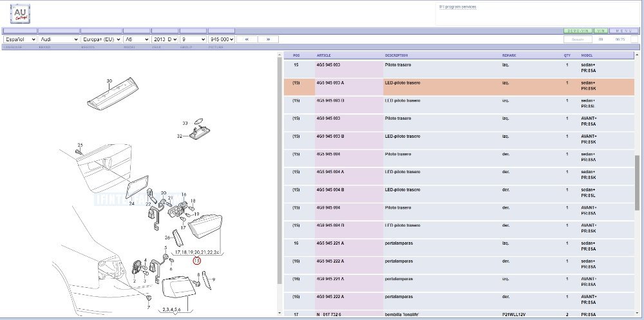Select article 4G5 945 222 A
Viewport: 644px width, 320px height.
[x=330, y=261]
